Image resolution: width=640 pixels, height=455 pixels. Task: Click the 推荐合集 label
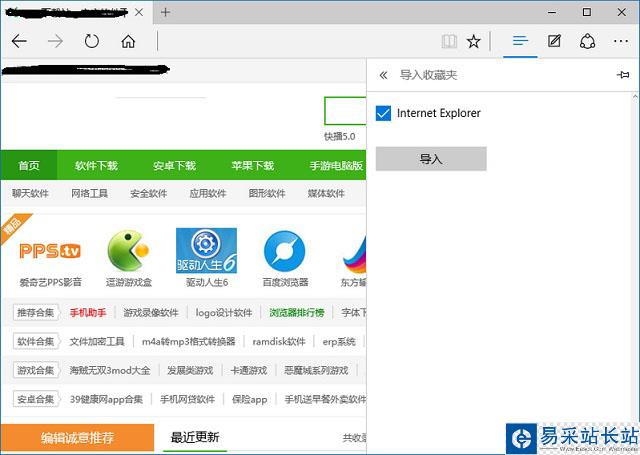click(x=36, y=313)
